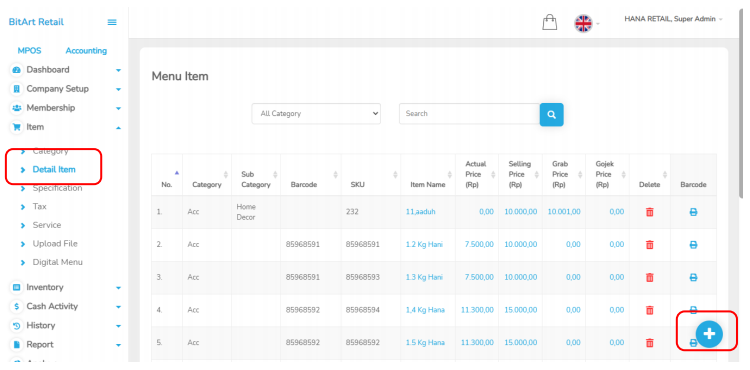750x370 pixels.
Task: Switch to the Accounting tab
Action: (x=86, y=51)
